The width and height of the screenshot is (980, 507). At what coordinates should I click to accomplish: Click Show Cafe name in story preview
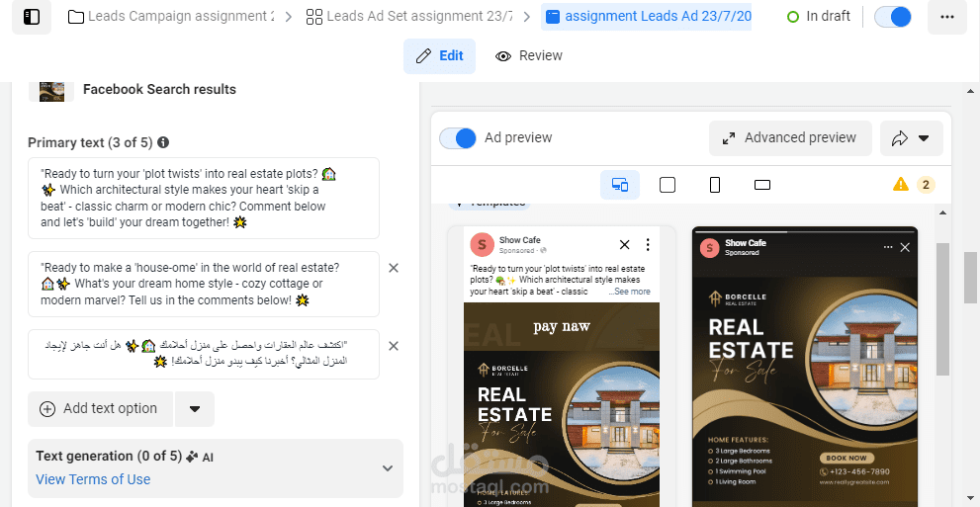[746, 243]
